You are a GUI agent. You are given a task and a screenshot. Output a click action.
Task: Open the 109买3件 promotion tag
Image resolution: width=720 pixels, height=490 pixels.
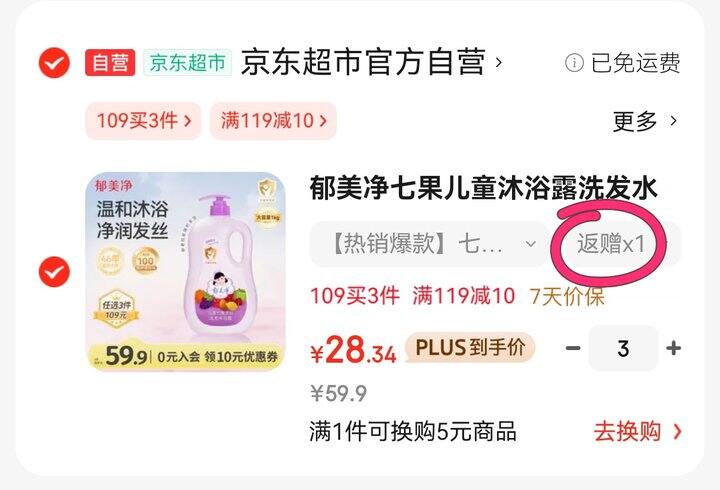point(143,121)
